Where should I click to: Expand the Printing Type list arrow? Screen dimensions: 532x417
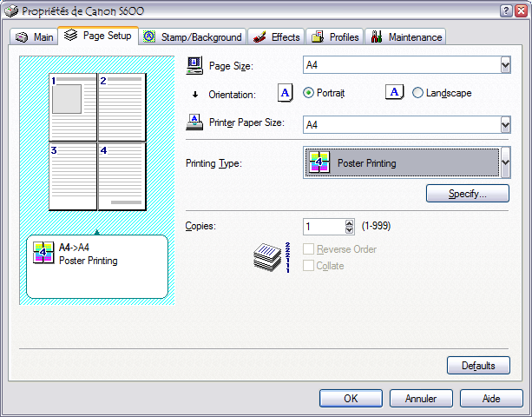[506, 162]
